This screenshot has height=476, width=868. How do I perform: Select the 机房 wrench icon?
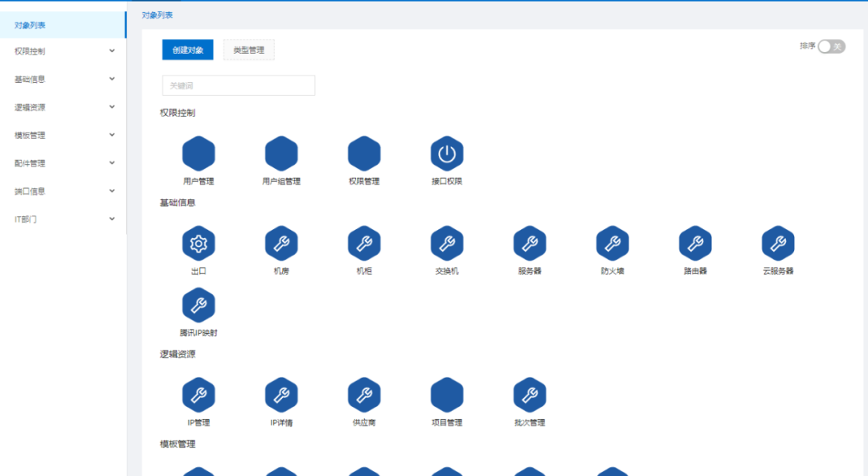[x=281, y=244]
